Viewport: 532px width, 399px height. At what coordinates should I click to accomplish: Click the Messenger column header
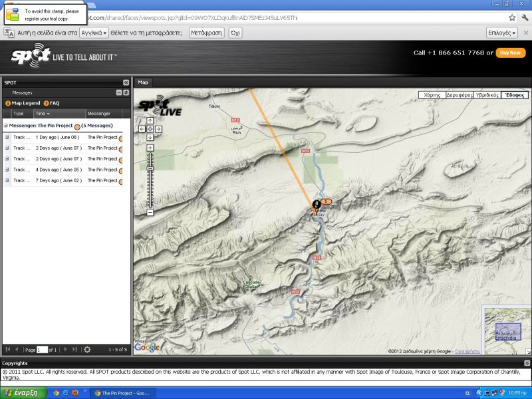[x=104, y=114]
